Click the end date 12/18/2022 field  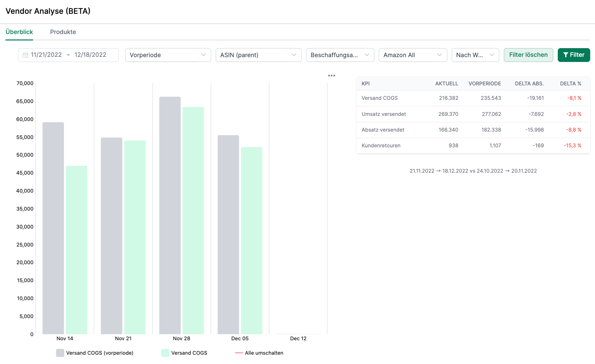click(x=90, y=55)
